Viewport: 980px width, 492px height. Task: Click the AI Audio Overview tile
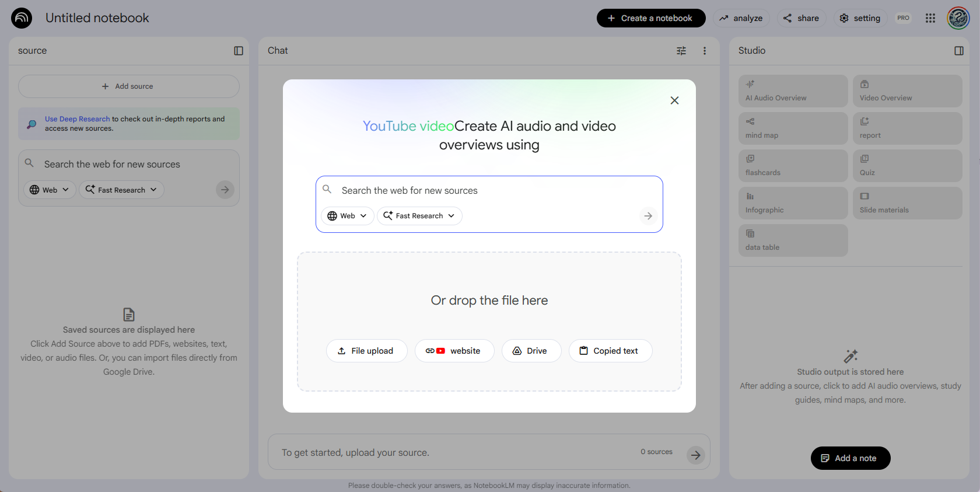(x=793, y=91)
